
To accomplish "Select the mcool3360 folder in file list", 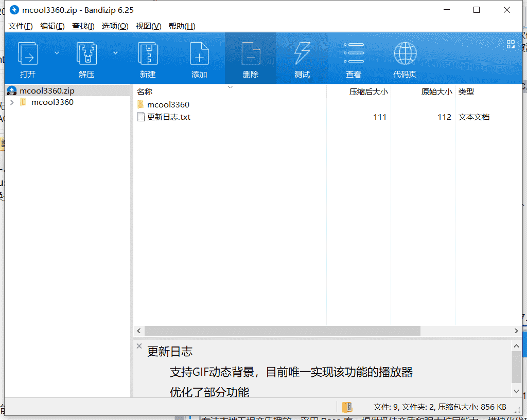I will pos(168,104).
